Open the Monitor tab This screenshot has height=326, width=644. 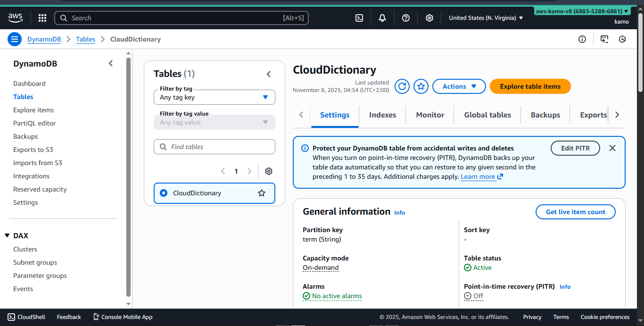pos(429,115)
